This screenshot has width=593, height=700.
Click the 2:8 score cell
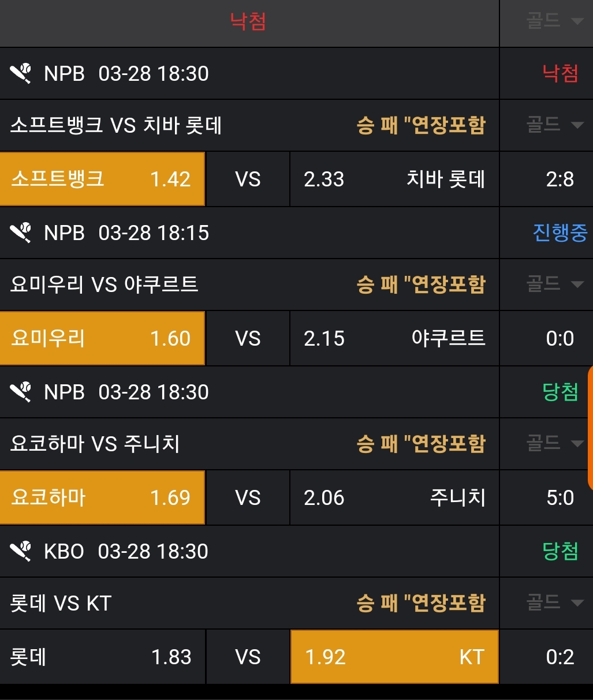pyautogui.click(x=560, y=179)
